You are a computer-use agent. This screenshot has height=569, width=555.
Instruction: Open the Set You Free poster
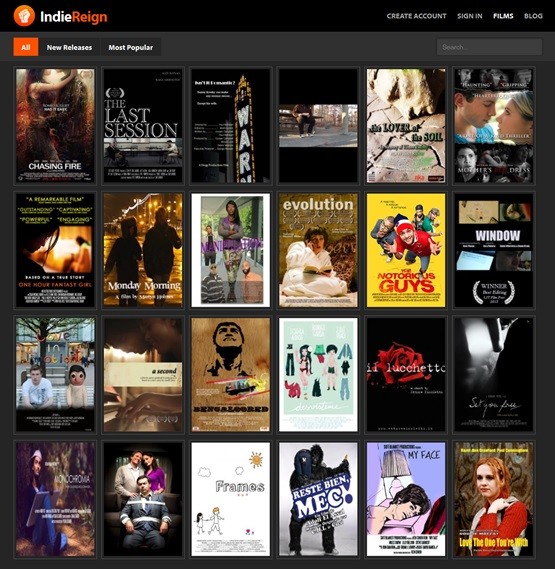click(494, 374)
